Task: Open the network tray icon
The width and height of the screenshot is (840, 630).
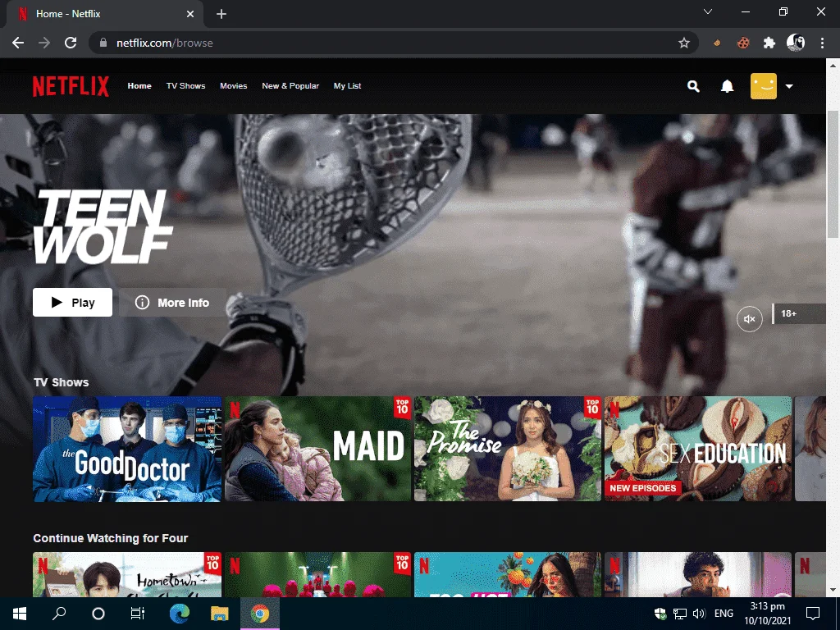Action: [680, 614]
